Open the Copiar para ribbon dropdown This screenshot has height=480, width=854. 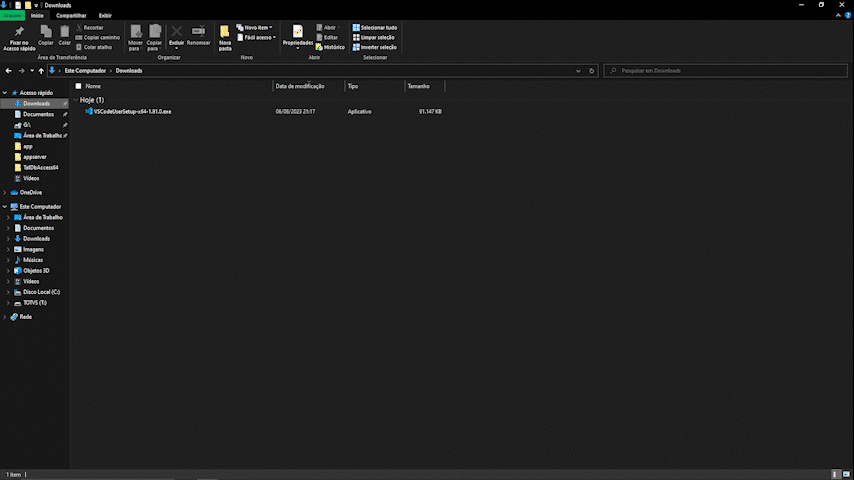[x=154, y=38]
